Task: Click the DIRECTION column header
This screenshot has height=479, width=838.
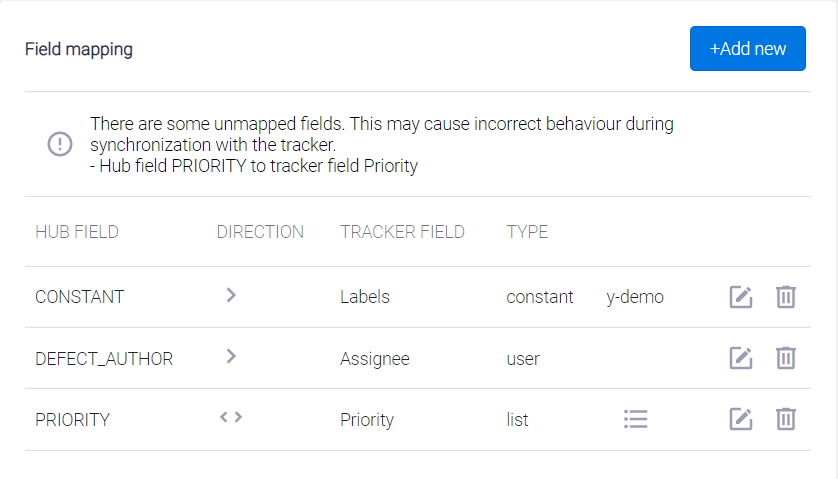Action: 260,232
